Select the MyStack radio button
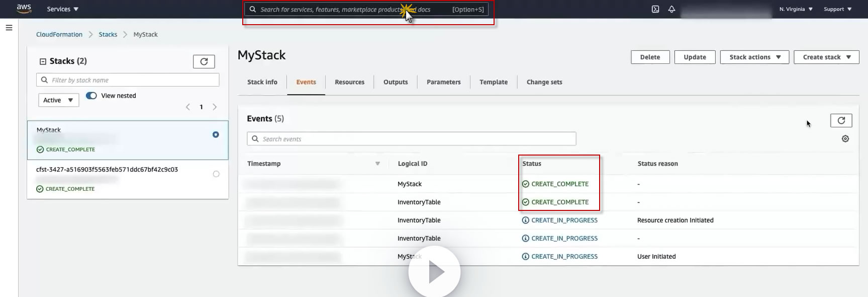 (216, 134)
